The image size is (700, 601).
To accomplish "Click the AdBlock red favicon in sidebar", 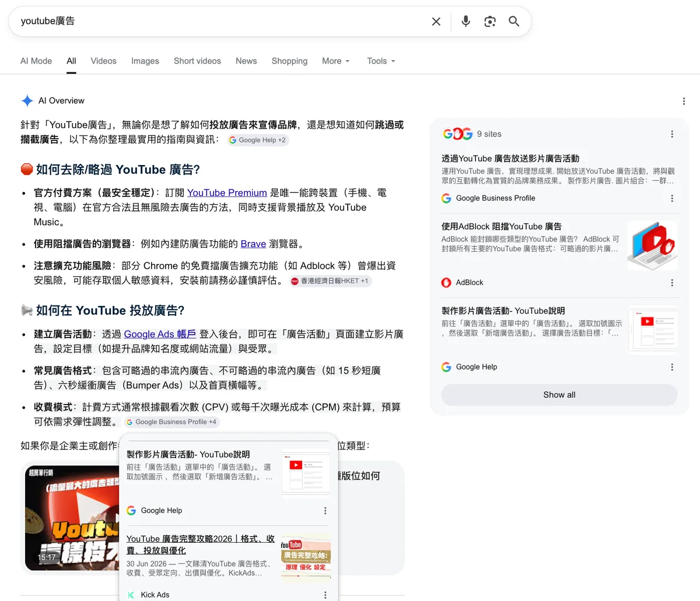I will point(446,283).
